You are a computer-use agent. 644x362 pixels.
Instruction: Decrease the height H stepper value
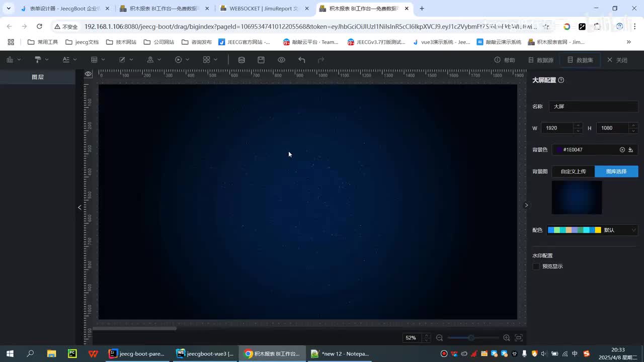[x=633, y=131]
